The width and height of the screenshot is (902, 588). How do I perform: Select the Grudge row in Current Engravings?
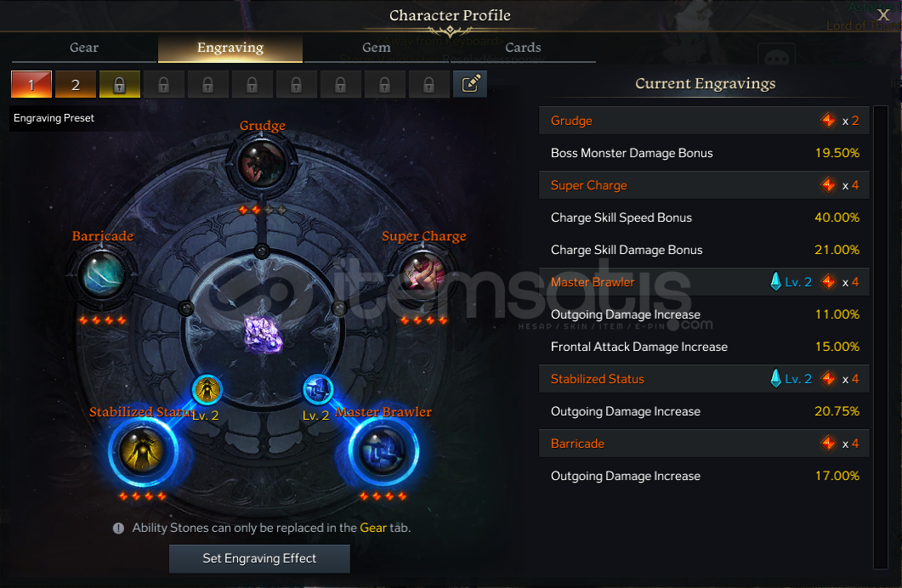tap(704, 121)
